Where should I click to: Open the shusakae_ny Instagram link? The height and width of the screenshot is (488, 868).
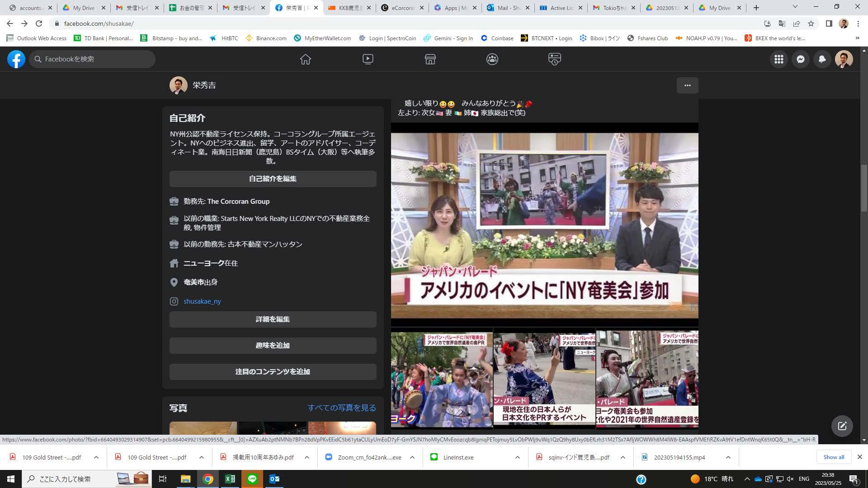pos(202,301)
